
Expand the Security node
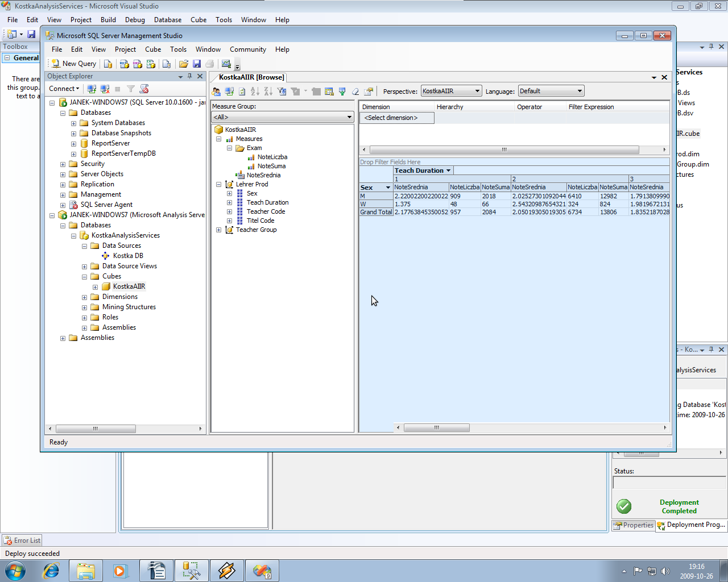[x=63, y=164]
